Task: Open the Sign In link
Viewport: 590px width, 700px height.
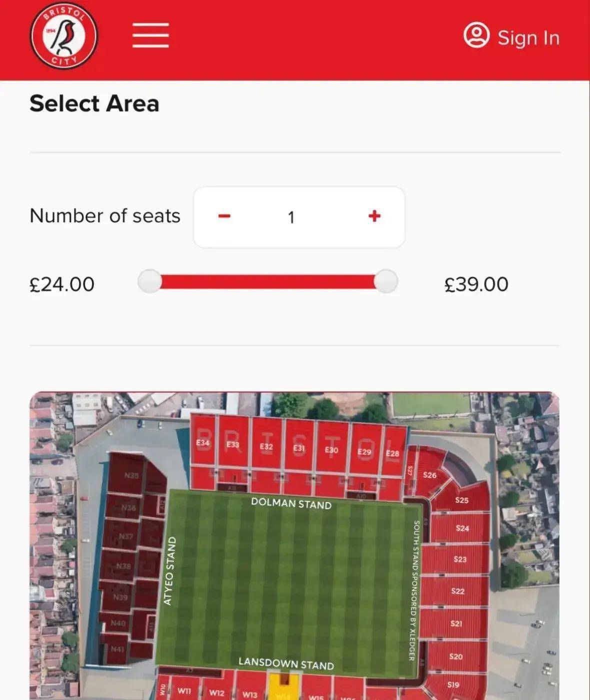Action: pyautogui.click(x=528, y=38)
